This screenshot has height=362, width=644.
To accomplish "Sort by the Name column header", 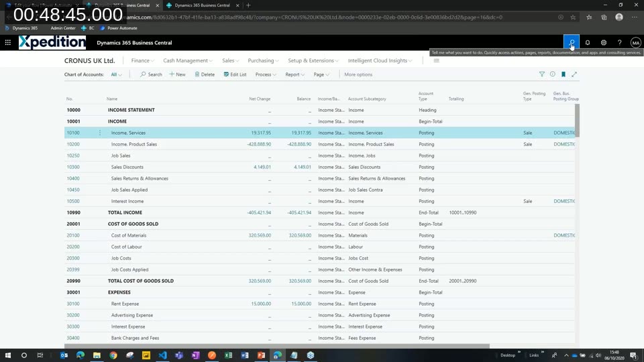I will click(x=112, y=99).
